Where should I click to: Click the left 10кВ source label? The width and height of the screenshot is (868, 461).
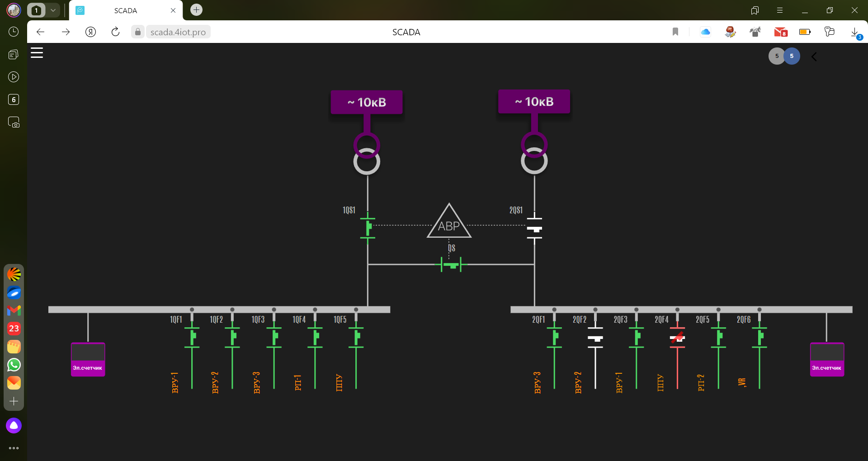367,102
